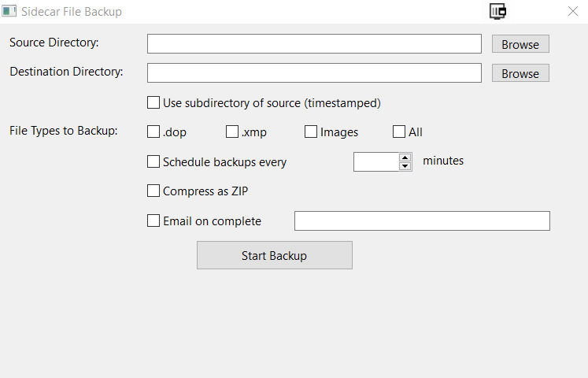This screenshot has height=378, width=588.
Task: Click the Destination Directory text field
Action: coord(314,72)
